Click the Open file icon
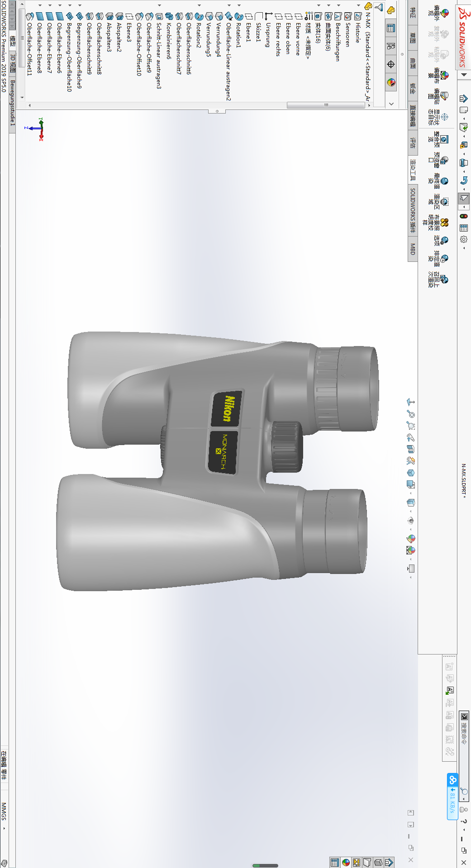Viewport: 471px width, 868px height. (463, 128)
